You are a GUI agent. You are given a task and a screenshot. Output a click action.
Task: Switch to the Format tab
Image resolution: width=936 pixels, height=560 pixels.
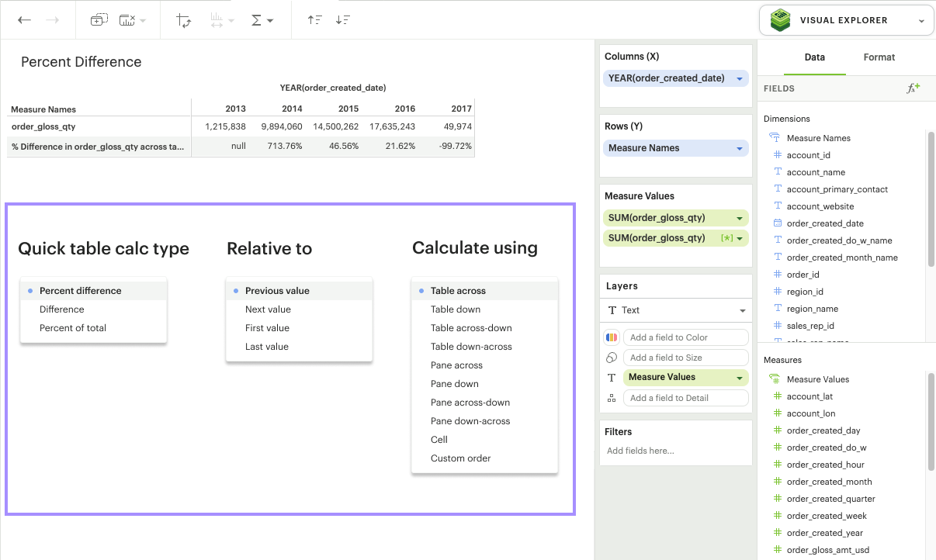879,57
